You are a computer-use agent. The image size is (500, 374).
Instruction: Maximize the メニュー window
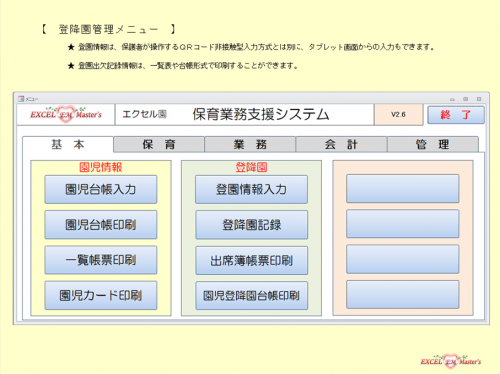click(466, 99)
